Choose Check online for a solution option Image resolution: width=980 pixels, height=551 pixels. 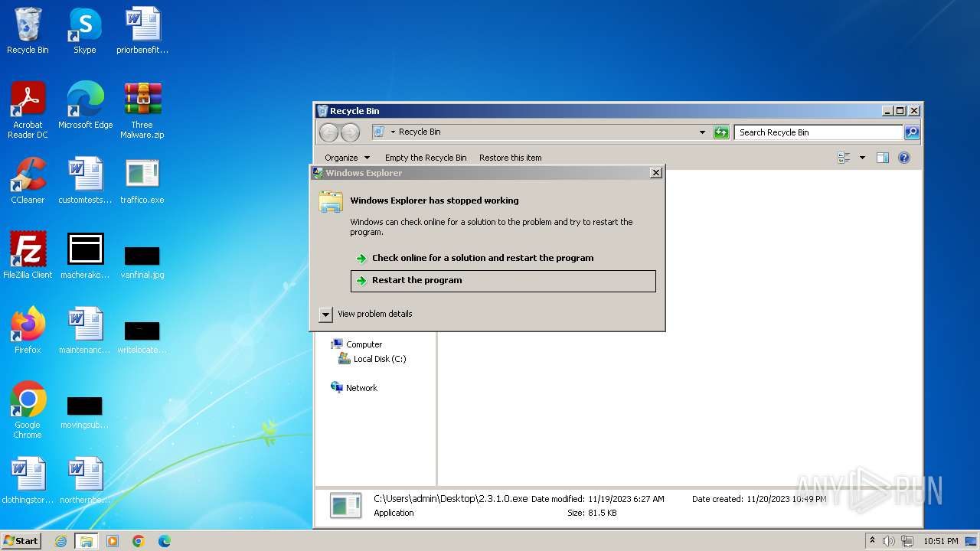(x=503, y=258)
